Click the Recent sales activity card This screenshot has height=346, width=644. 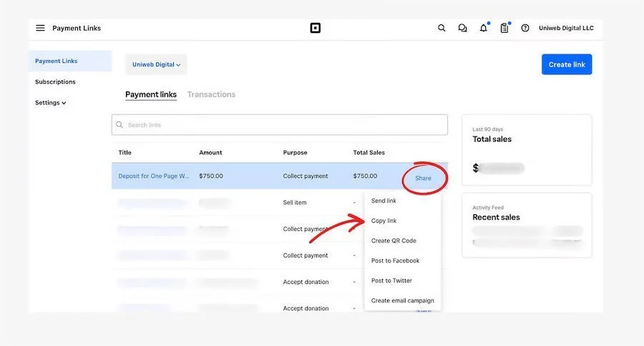(527, 225)
